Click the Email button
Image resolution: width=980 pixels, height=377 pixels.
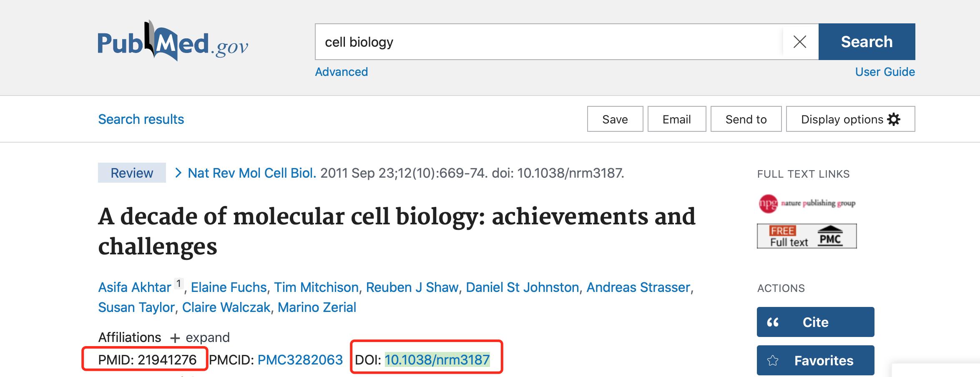(676, 119)
